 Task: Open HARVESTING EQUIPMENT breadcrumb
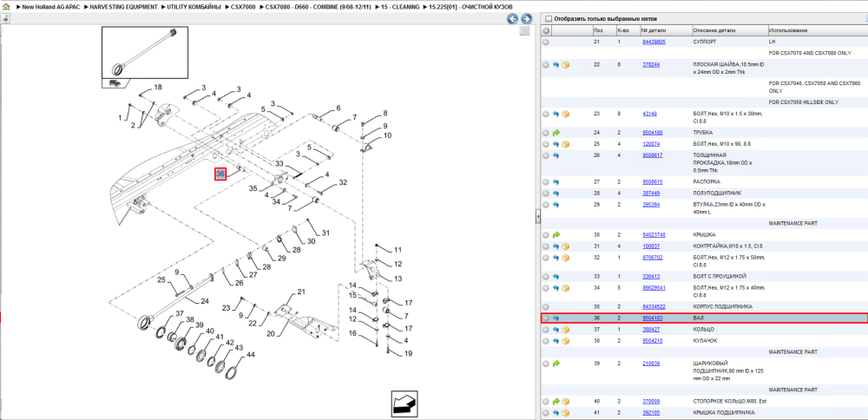(x=122, y=7)
